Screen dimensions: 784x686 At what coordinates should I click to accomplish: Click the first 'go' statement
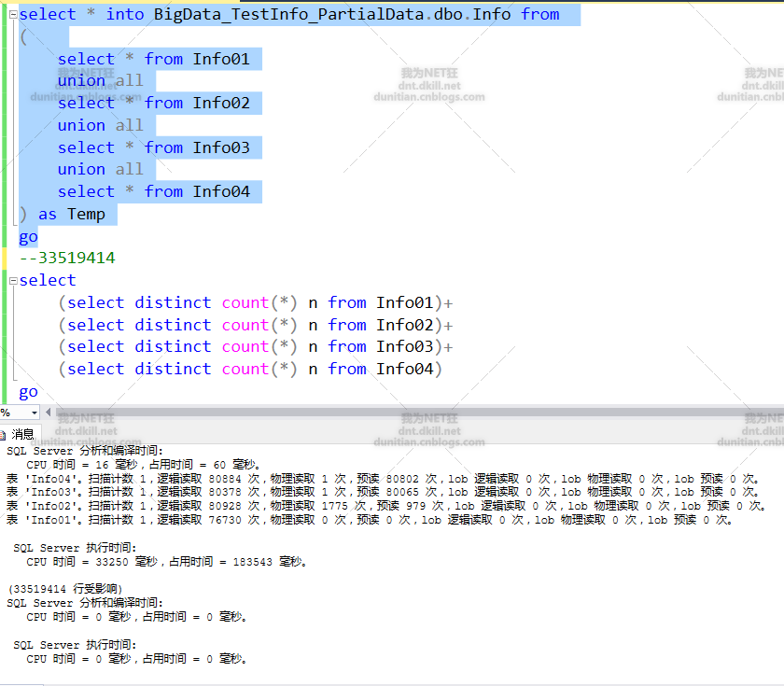click(x=29, y=237)
